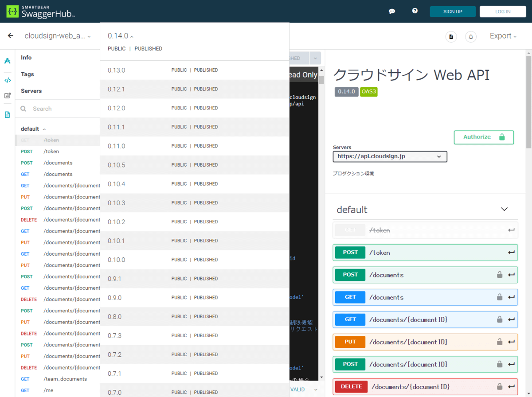Open the Export dropdown
532x397 pixels.
[x=503, y=36]
